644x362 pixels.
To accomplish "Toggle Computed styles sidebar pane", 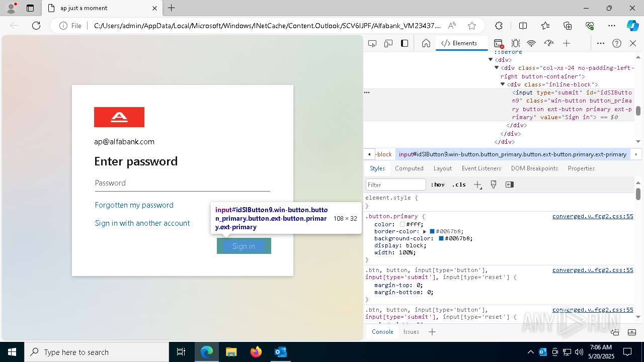I will click(x=510, y=185).
